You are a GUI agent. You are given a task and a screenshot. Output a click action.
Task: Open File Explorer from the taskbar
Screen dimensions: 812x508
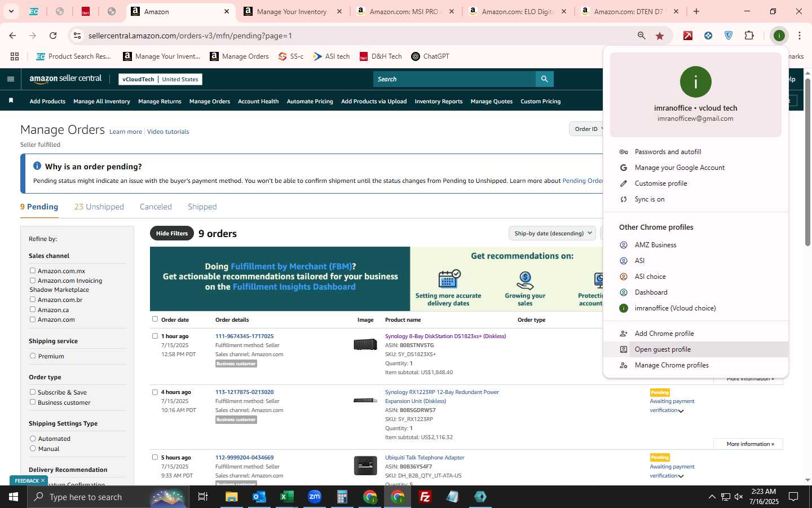point(232,497)
